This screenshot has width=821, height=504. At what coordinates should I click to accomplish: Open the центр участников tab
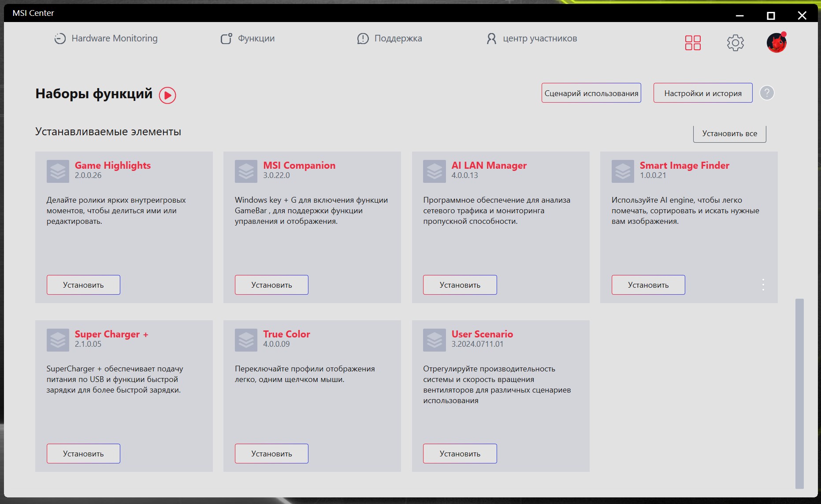(x=531, y=38)
